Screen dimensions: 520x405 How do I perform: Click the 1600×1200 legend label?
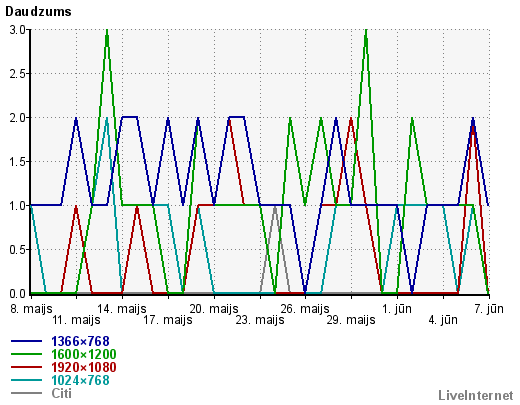click(84, 354)
